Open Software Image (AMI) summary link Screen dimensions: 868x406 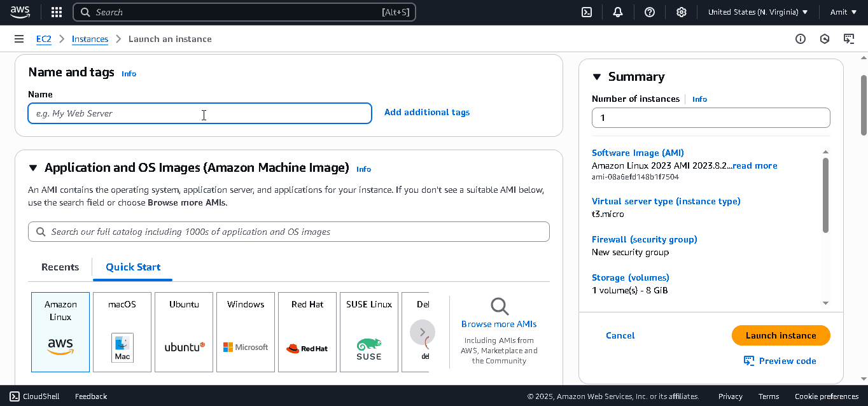[x=638, y=153]
